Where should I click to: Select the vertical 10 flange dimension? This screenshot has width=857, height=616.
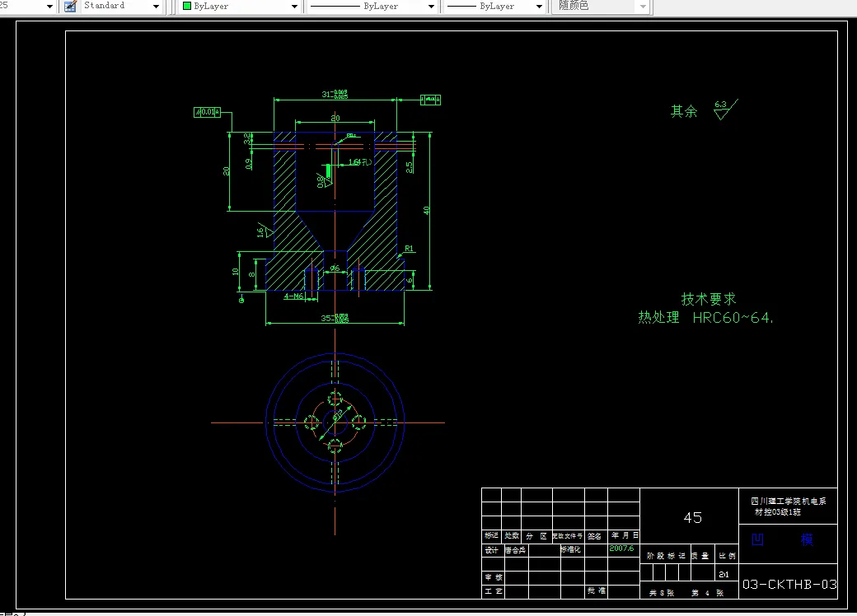236,272
